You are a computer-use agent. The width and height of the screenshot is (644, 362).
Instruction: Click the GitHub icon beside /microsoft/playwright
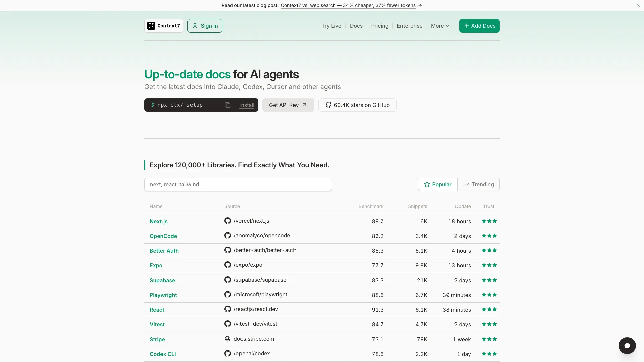click(x=228, y=294)
